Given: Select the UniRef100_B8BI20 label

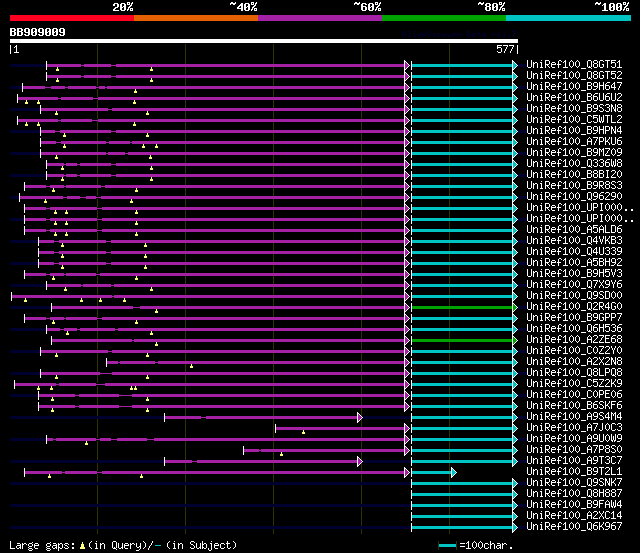Looking at the screenshot, I should point(574,175).
